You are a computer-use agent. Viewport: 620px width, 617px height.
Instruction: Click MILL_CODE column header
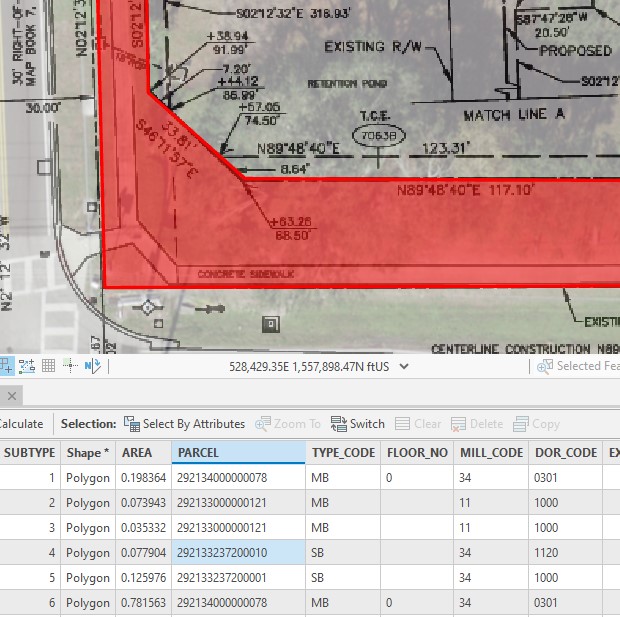491,453
